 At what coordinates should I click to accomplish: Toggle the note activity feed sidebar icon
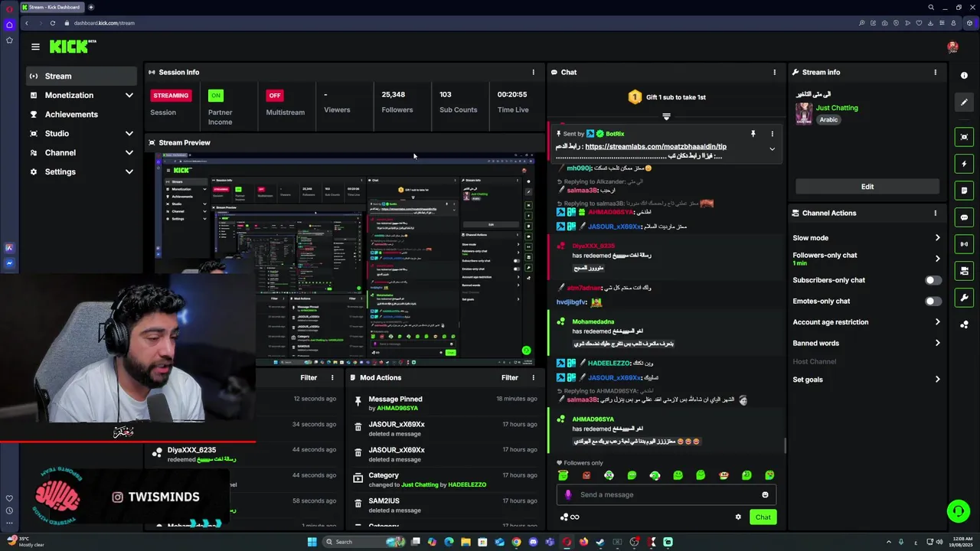(x=964, y=191)
